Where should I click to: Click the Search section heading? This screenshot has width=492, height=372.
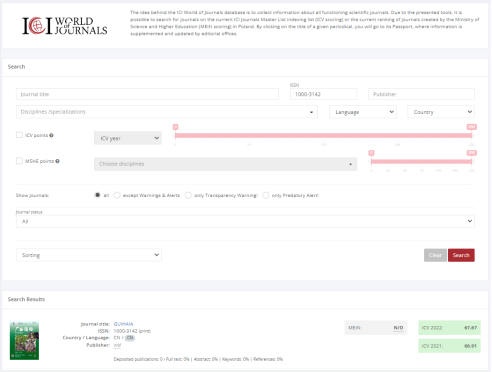click(x=16, y=67)
